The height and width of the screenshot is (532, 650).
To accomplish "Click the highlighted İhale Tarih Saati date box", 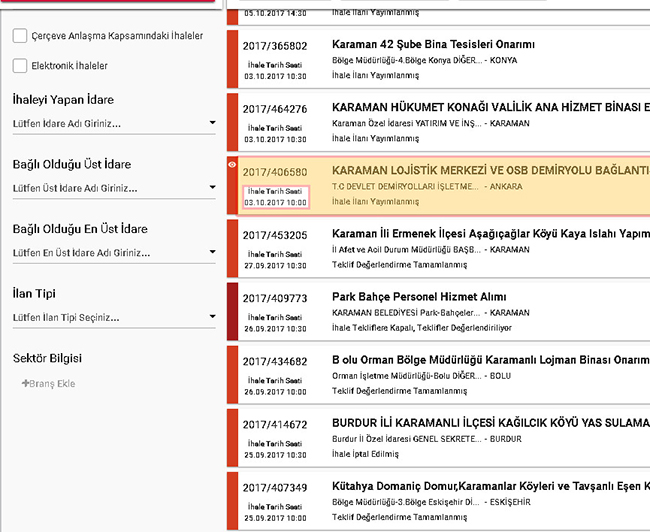I will 274,197.
